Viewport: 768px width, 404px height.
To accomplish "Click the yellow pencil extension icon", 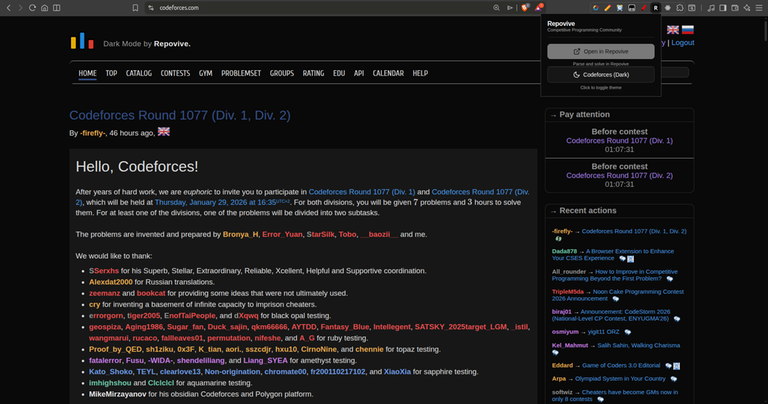I will click(x=607, y=8).
